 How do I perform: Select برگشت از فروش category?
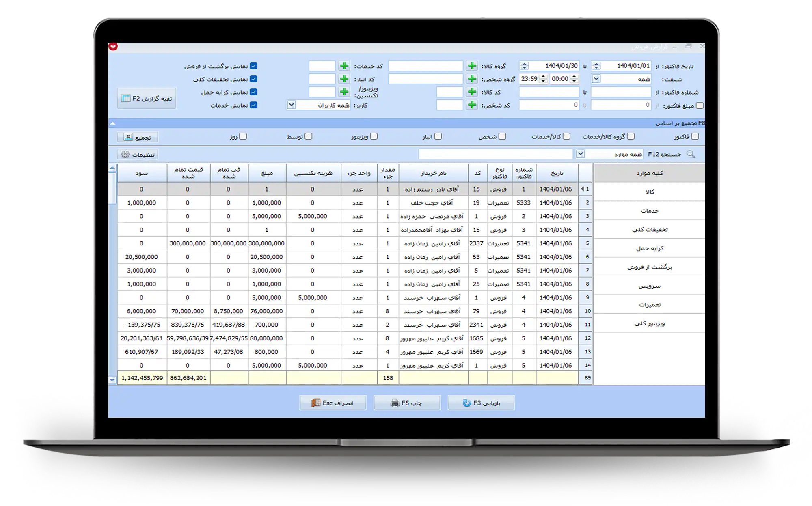pos(650,267)
